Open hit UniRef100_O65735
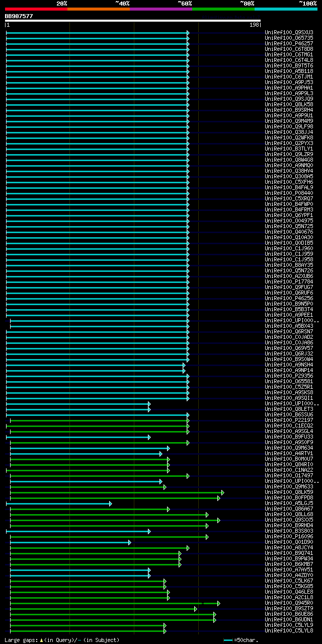This screenshot has width=322, height=644. pyautogui.click(x=289, y=38)
